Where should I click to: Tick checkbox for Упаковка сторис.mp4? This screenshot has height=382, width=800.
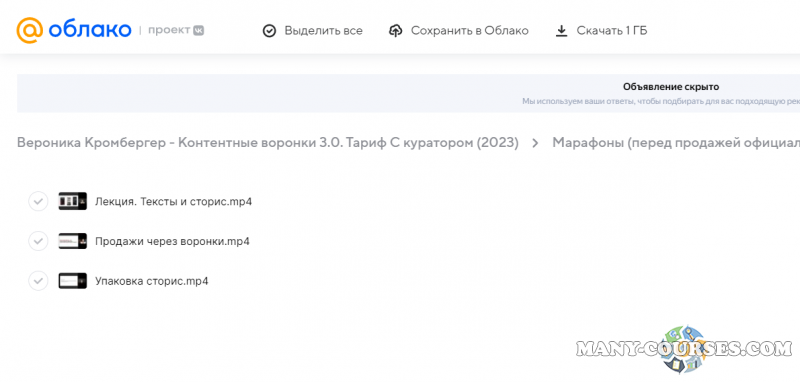(38, 281)
